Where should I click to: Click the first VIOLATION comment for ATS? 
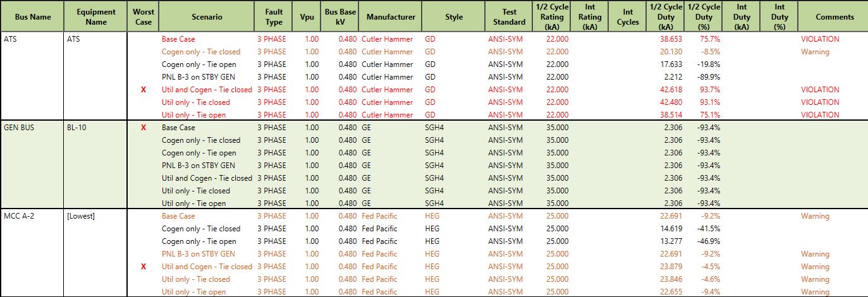pos(820,39)
